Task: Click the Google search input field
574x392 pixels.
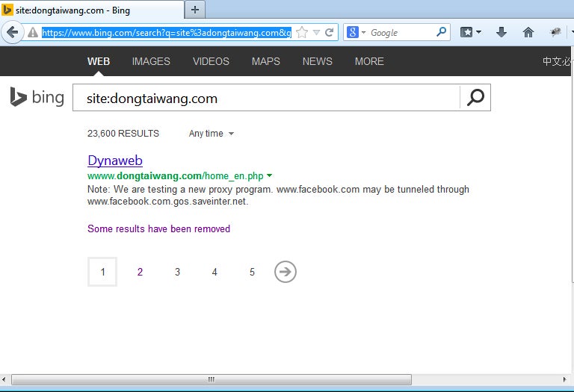Action: click(x=401, y=33)
